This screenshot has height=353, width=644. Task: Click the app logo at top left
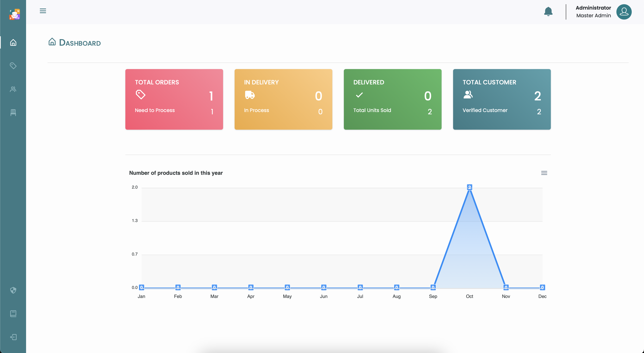pos(15,14)
